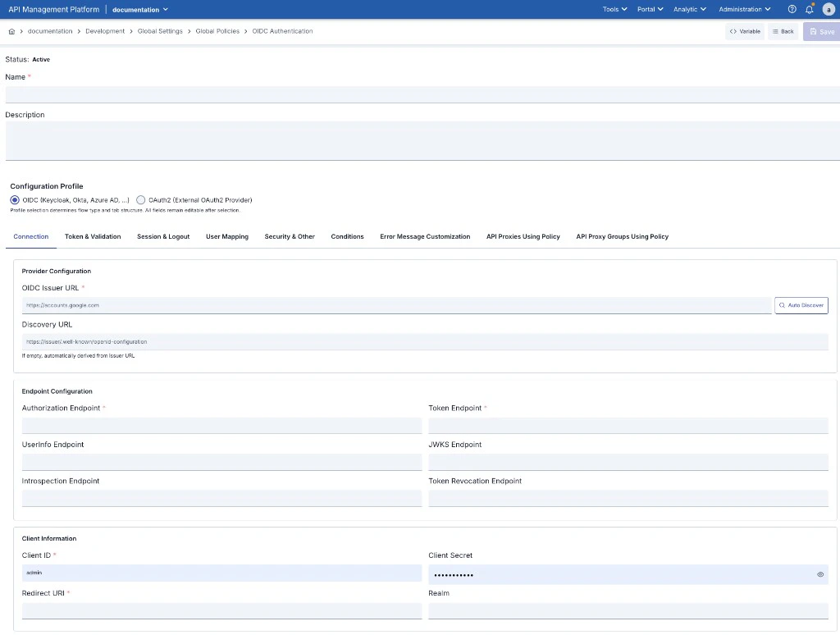Image resolution: width=840 pixels, height=635 pixels.
Task: Open Global Policies from the breadcrumb
Action: 217,30
